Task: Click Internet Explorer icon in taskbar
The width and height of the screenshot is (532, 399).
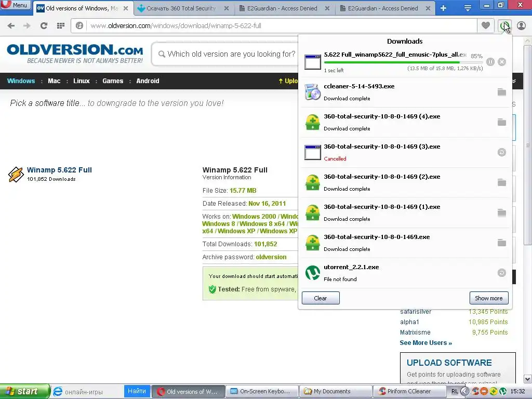Action: pyautogui.click(x=58, y=391)
